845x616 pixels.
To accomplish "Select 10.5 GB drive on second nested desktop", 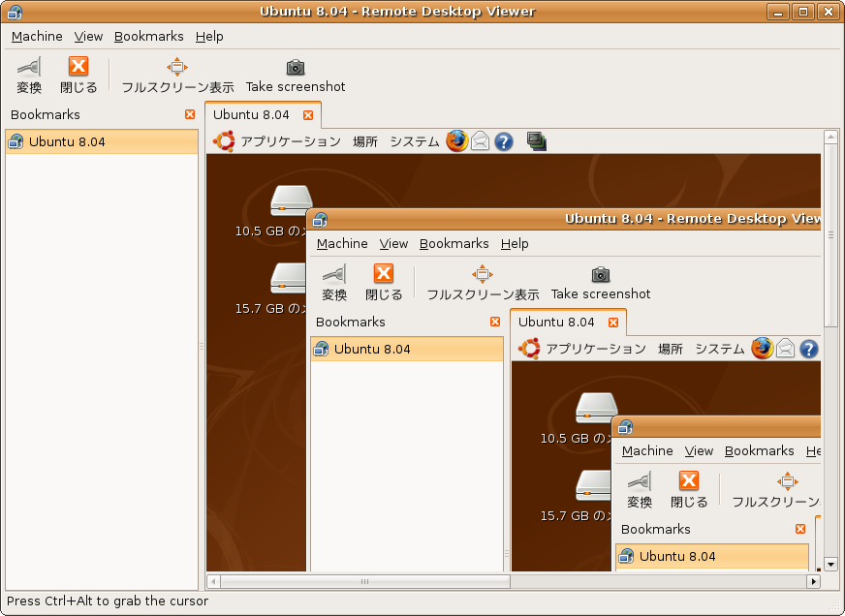I will coord(596,408).
